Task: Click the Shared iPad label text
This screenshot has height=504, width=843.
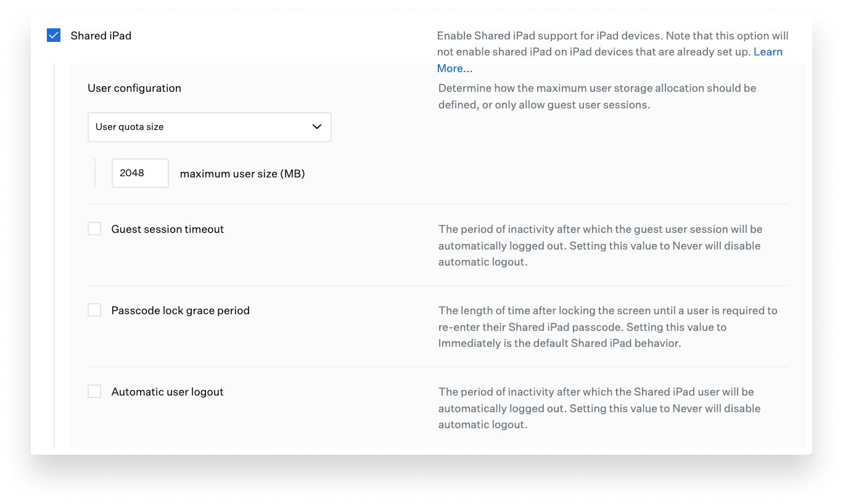Action: [x=101, y=36]
